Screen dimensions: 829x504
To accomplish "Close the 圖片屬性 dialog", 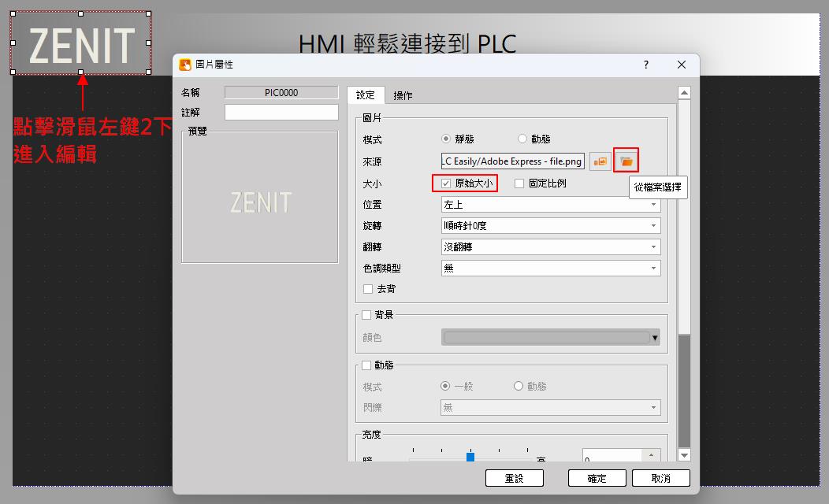I will pyautogui.click(x=682, y=65).
